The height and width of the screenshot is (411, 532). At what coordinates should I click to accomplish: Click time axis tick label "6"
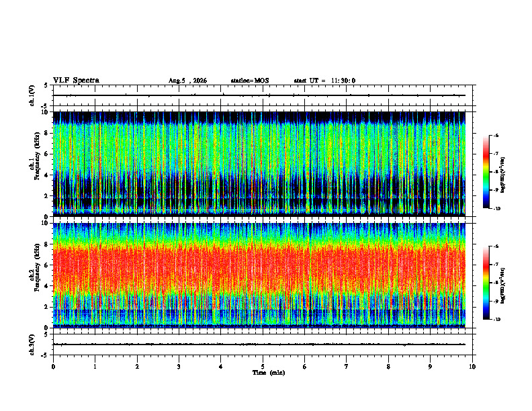[305, 367]
